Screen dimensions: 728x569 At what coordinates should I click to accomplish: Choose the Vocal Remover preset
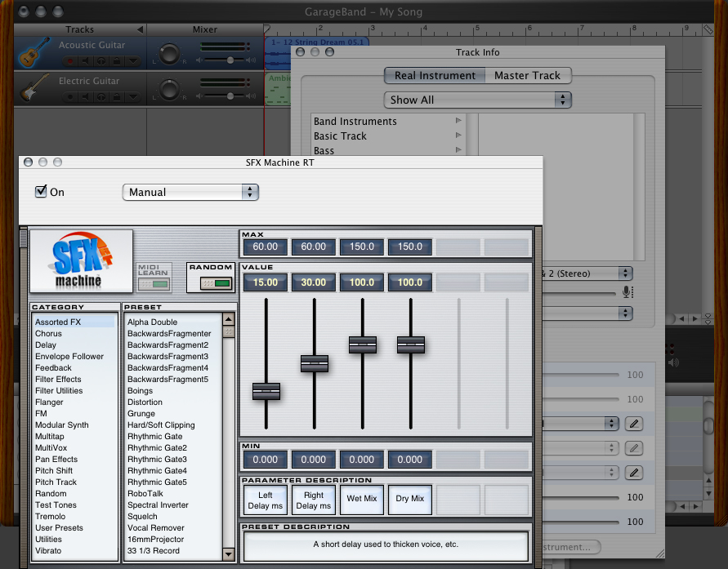click(x=156, y=528)
